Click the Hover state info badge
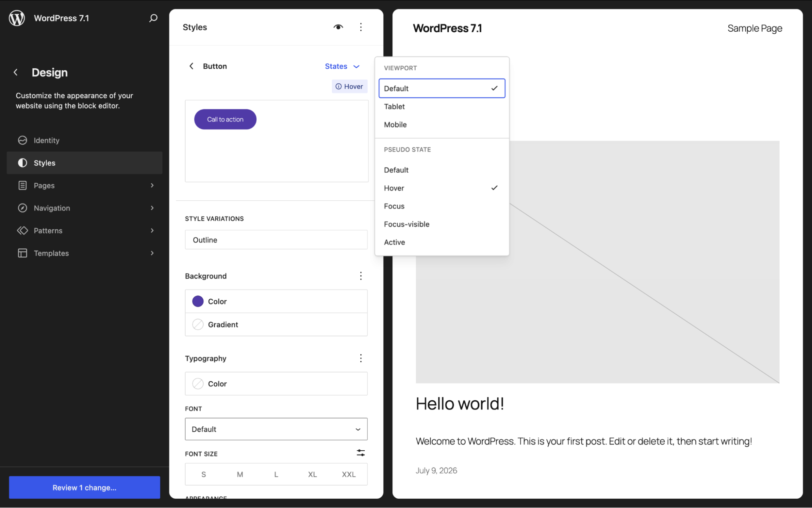The height and width of the screenshot is (508, 812). point(349,86)
